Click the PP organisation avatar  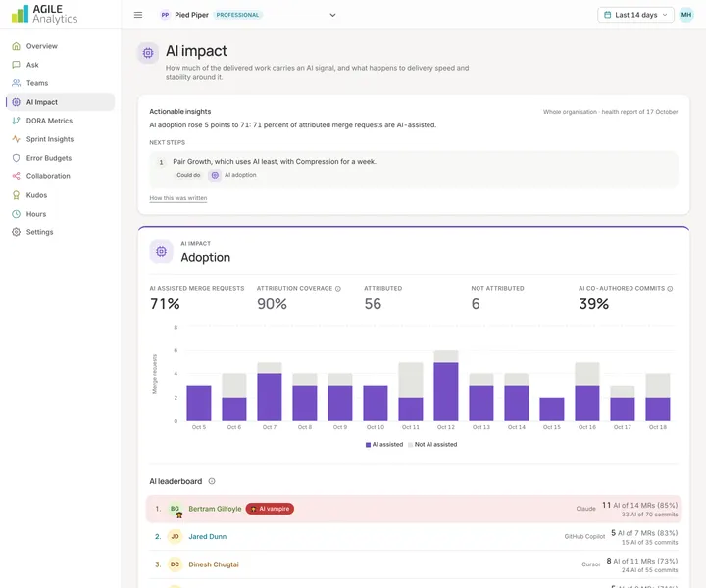pos(166,15)
